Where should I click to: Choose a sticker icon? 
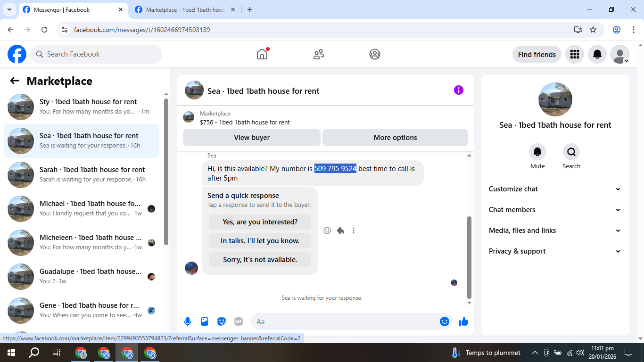(222, 321)
